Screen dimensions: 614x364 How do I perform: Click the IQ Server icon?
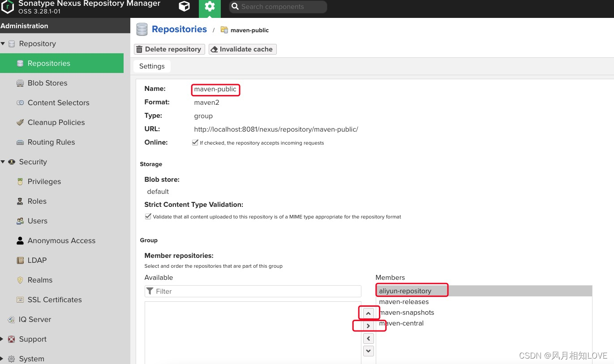tap(12, 319)
